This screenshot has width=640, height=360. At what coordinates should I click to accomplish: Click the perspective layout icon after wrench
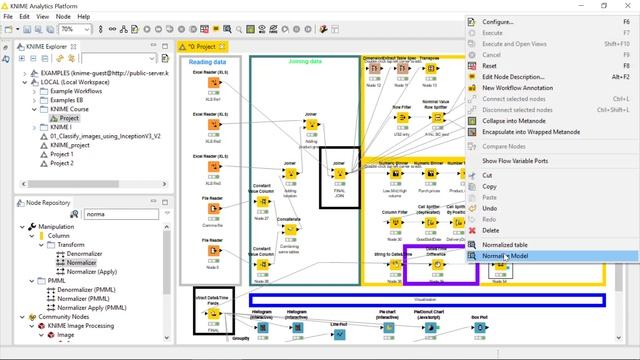click(x=335, y=29)
